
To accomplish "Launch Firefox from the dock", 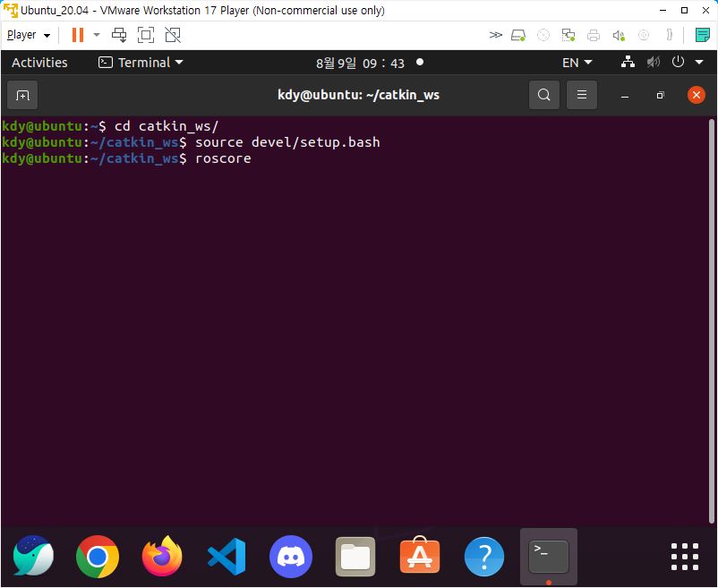I will (162, 557).
